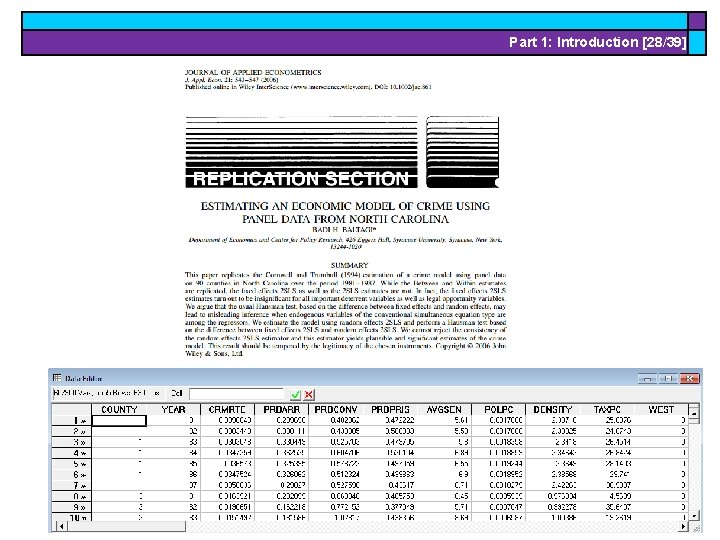Select the POLPC column header
Viewport: 720px width, 540px height.
pos(498,409)
